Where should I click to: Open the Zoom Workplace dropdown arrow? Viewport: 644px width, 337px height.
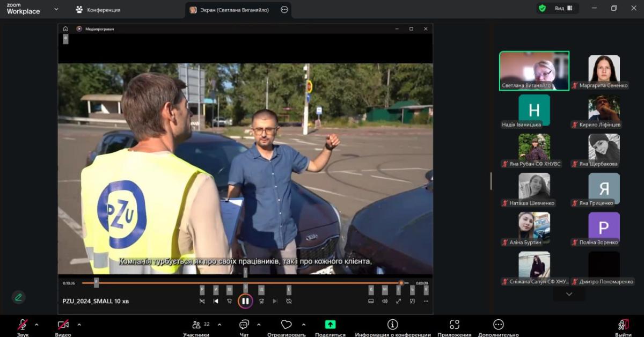(x=56, y=9)
